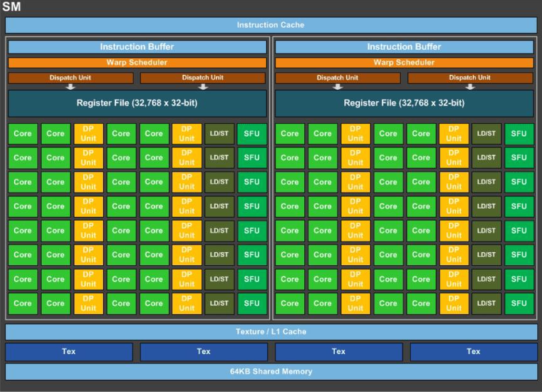542x392 pixels.
Task: Click bottom-row LD/ST block in left partition
Action: point(219,304)
